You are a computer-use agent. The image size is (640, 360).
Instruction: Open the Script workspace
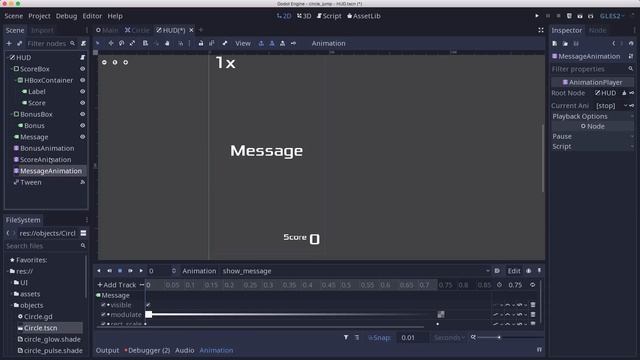click(x=329, y=16)
